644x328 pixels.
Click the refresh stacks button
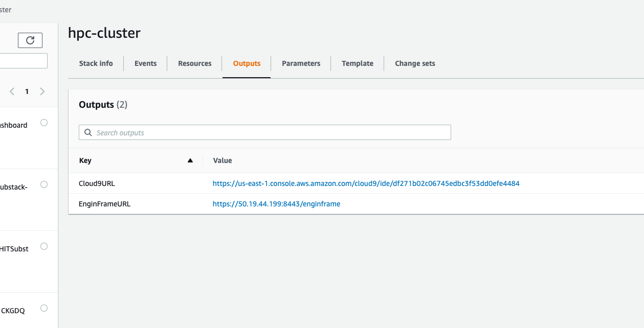point(30,40)
